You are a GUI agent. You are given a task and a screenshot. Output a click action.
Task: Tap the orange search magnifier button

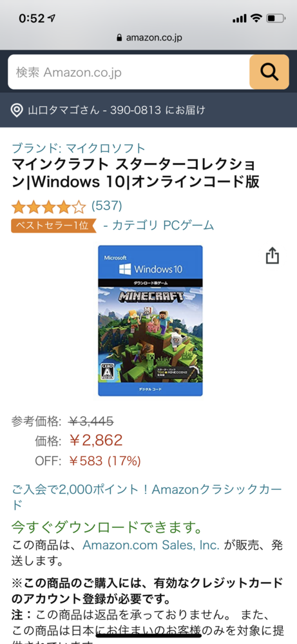[269, 72]
